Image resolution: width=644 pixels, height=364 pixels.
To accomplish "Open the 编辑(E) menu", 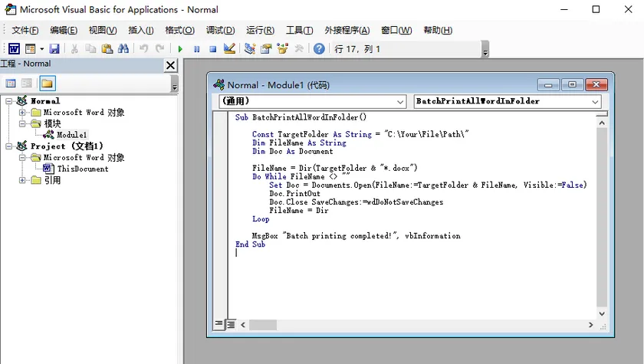I will pyautogui.click(x=64, y=31).
